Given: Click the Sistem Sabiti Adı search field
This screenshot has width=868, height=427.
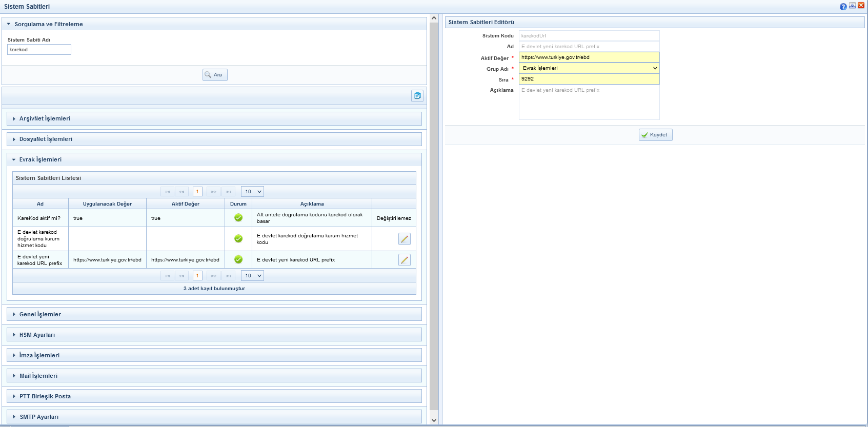Looking at the screenshot, I should [x=39, y=50].
